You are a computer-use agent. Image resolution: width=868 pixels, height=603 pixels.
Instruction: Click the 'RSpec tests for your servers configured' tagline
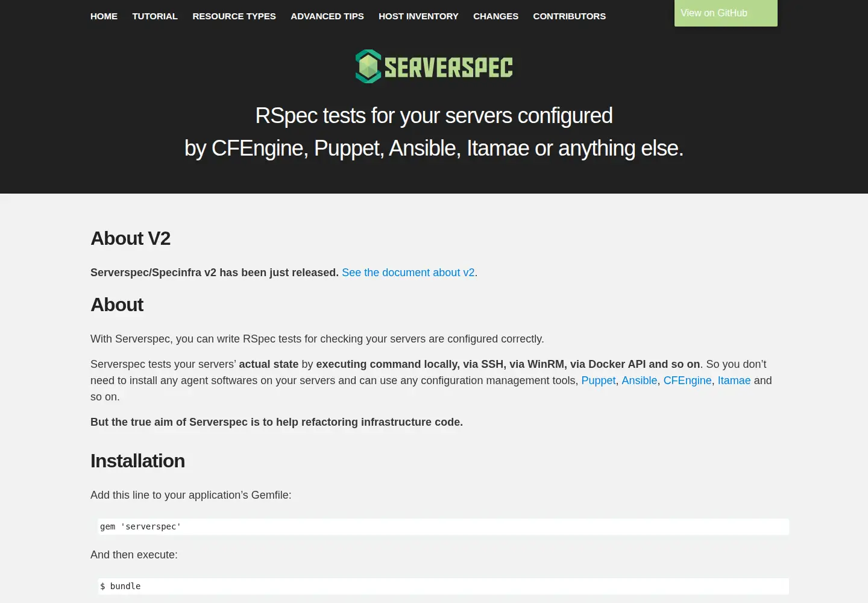(434, 116)
